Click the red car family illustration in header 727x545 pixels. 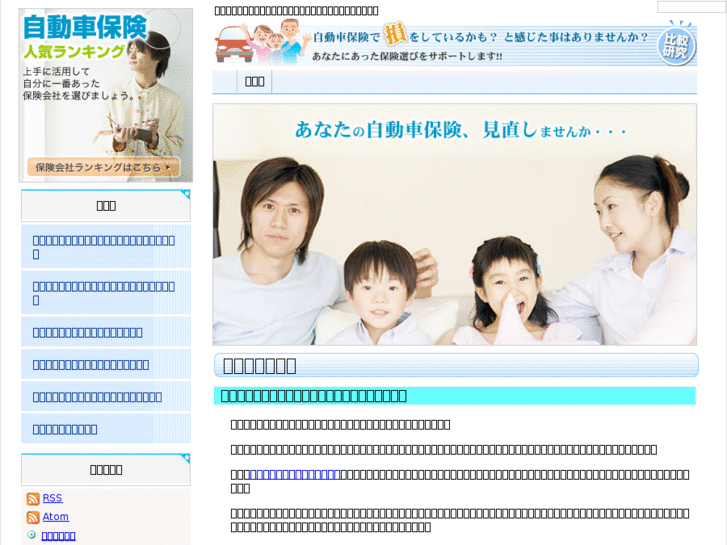click(x=262, y=42)
